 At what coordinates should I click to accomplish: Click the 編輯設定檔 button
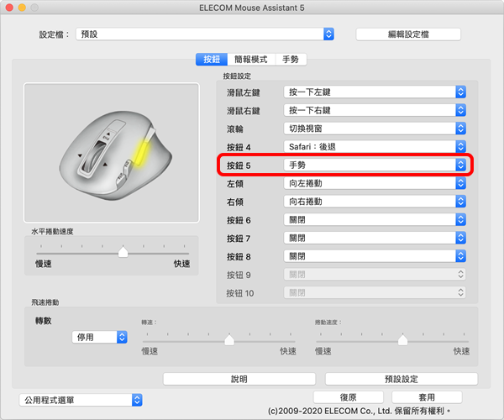coord(408,34)
